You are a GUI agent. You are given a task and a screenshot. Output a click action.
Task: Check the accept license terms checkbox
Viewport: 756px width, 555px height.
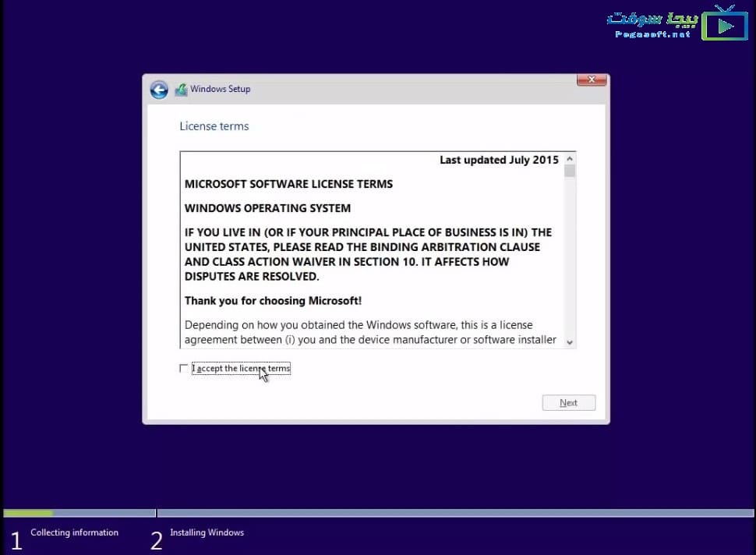click(x=183, y=369)
